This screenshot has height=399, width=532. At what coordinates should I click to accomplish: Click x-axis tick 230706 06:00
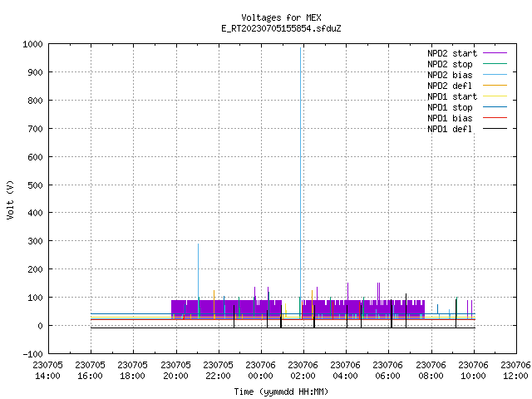click(388, 371)
